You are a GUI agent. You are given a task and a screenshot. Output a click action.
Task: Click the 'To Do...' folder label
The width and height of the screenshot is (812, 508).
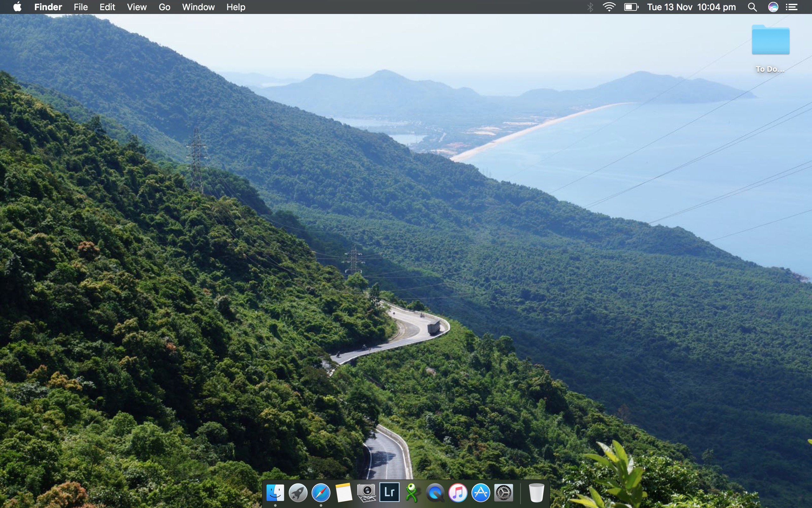coord(770,69)
